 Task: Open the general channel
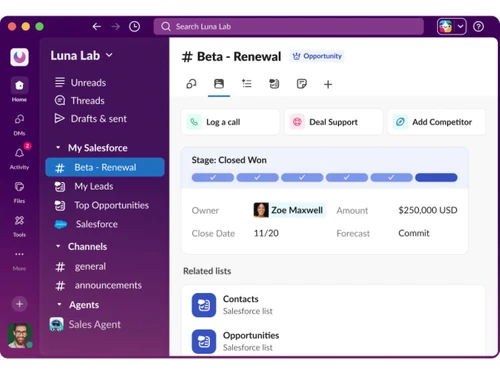pyautogui.click(x=80, y=267)
